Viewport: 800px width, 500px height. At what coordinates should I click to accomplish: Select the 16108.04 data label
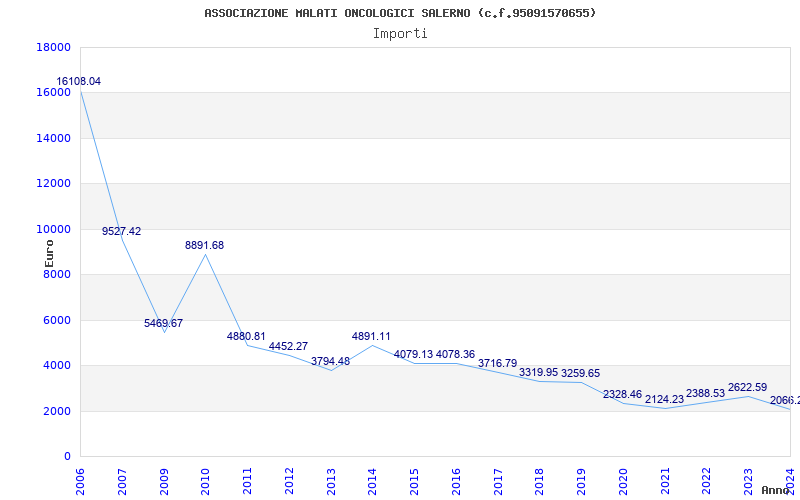click(79, 81)
